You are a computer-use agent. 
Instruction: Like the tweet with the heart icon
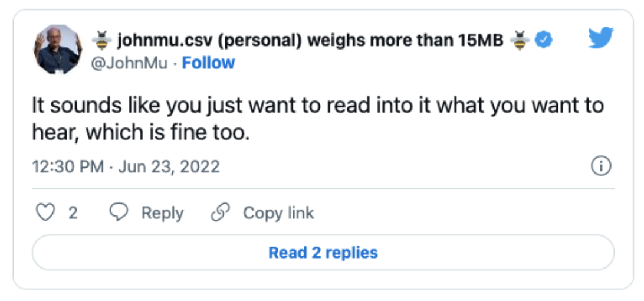pos(45,212)
